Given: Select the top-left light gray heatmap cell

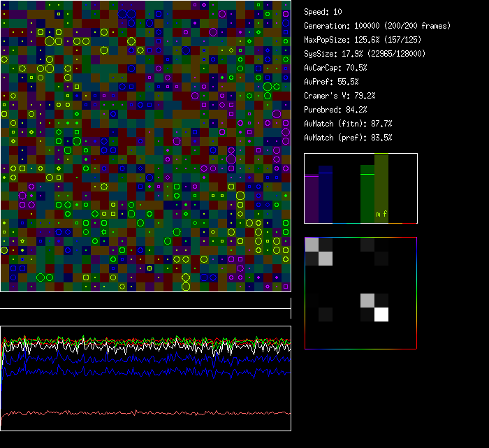Looking at the screenshot, I should pos(312,244).
